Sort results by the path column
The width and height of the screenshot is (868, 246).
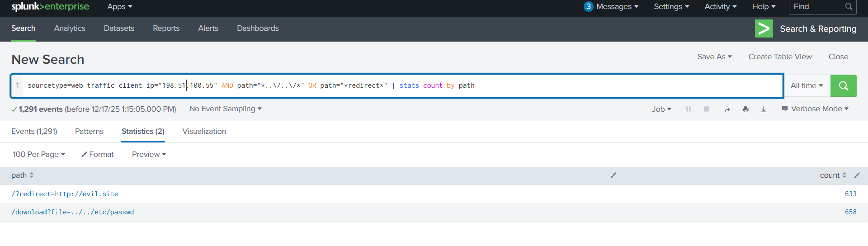click(23, 175)
